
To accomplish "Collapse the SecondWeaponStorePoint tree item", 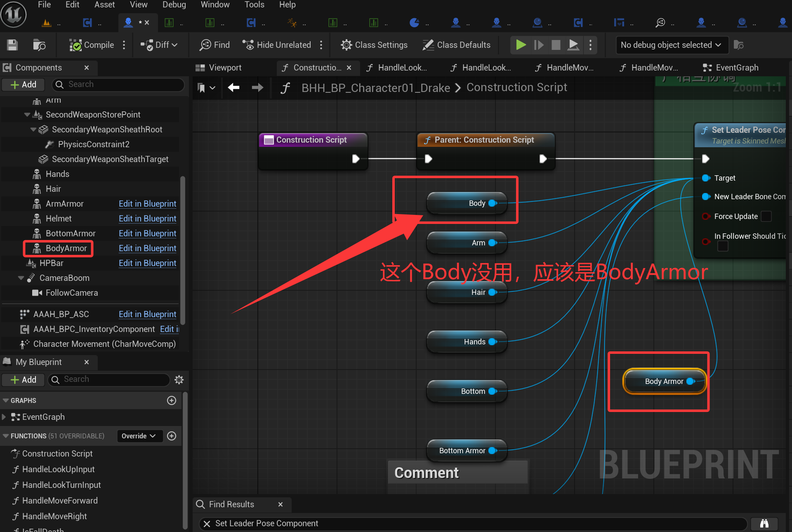I will coord(27,115).
